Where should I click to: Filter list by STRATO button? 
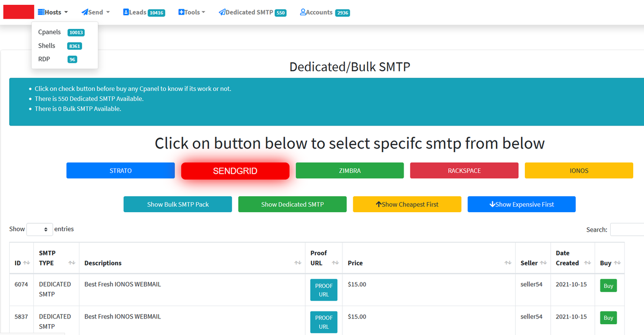click(x=121, y=170)
